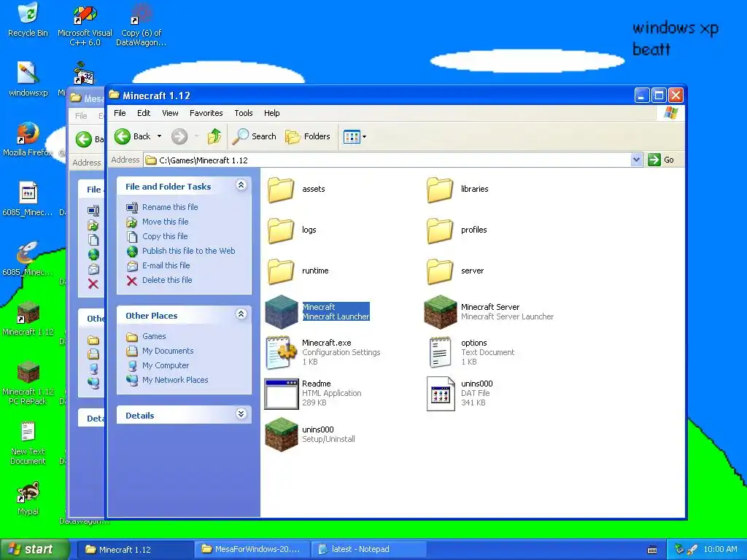This screenshot has height=560, width=747.
Task: Select the Minecraft 1.12 desktop shortcut
Action: coord(28,318)
